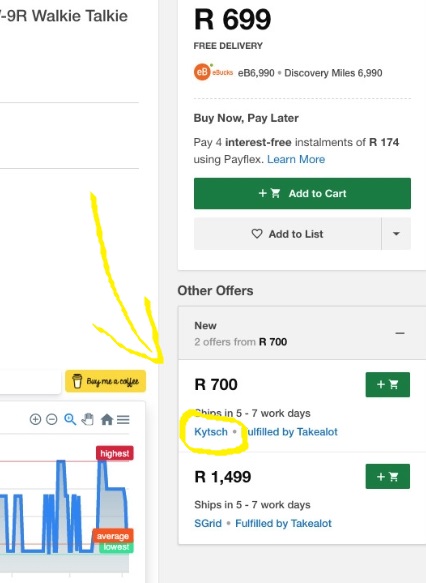Open the Kytsch seller link
This screenshot has width=426, height=583.
[211, 432]
